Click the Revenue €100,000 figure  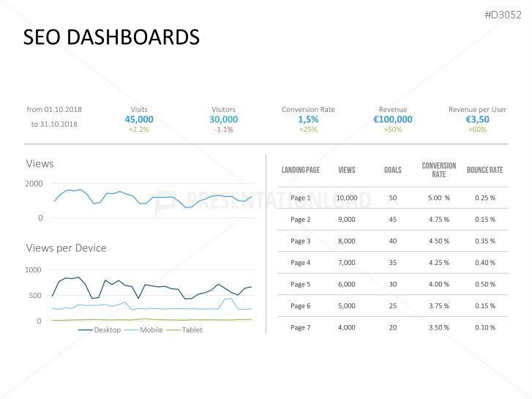point(393,119)
